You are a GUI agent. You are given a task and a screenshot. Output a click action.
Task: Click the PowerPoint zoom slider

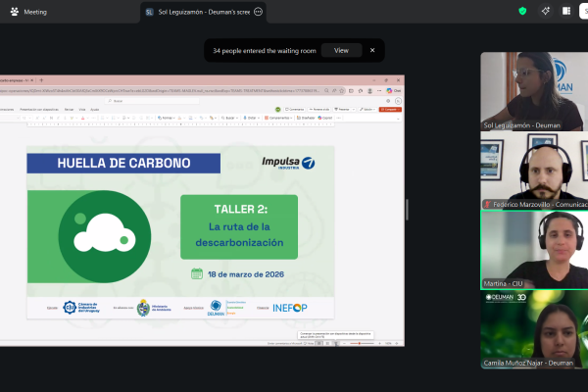(362, 343)
